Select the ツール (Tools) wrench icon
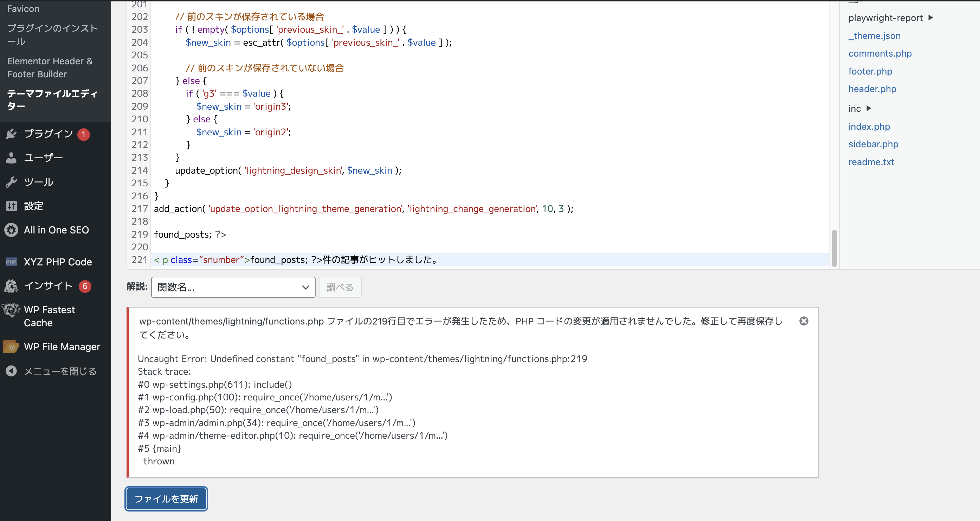Image resolution: width=980 pixels, height=521 pixels. point(11,181)
